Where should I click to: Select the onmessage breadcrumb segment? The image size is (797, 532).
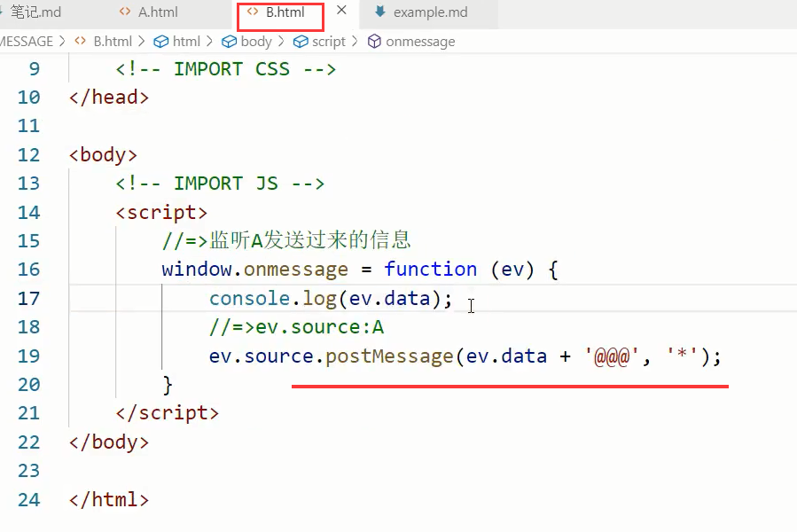(x=420, y=41)
